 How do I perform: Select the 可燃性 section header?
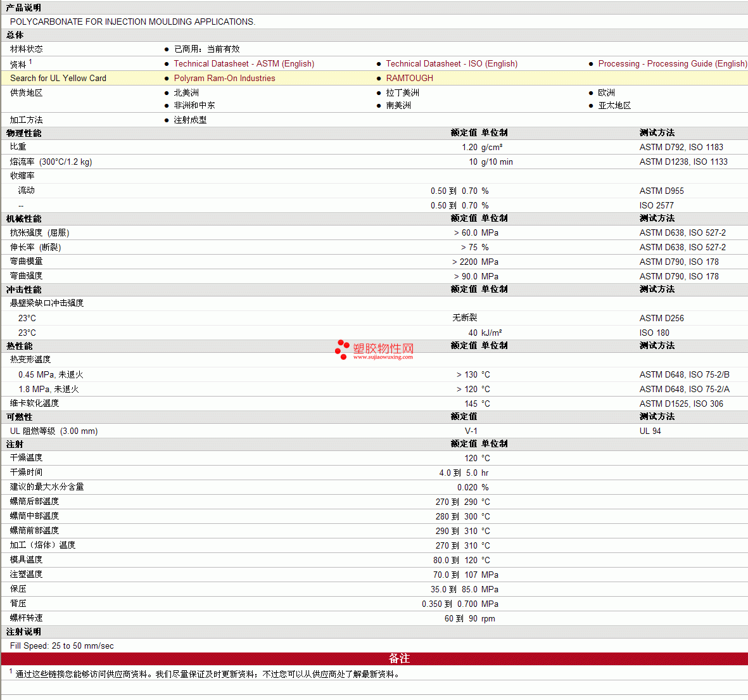(20, 417)
